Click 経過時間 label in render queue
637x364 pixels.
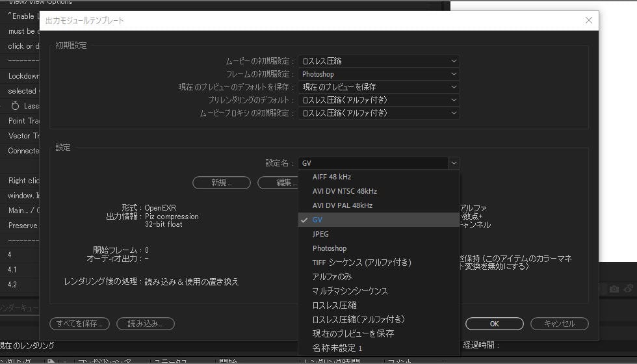[481, 345]
